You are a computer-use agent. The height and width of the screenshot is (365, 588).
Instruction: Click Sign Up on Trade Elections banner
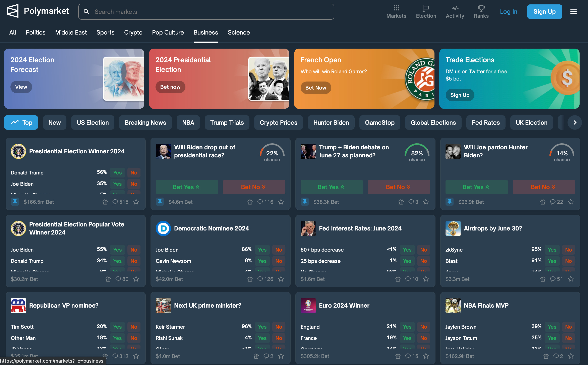[x=460, y=95]
